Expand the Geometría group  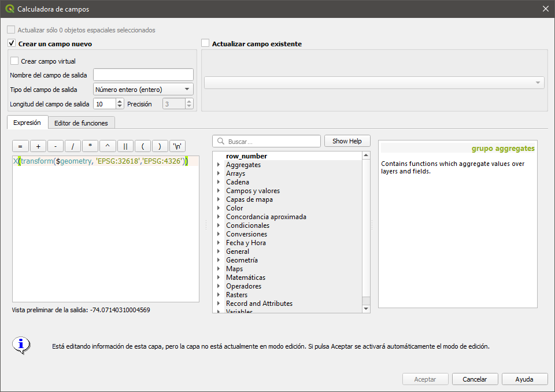coord(219,260)
